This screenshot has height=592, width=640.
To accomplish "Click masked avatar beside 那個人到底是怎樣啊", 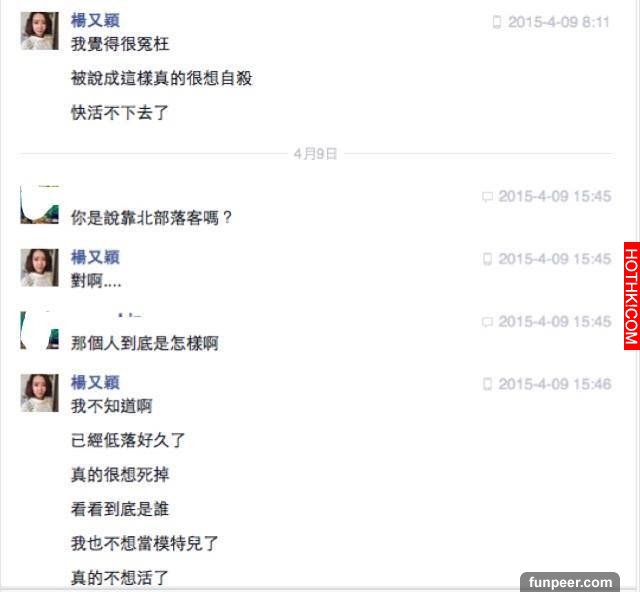I will [40, 330].
